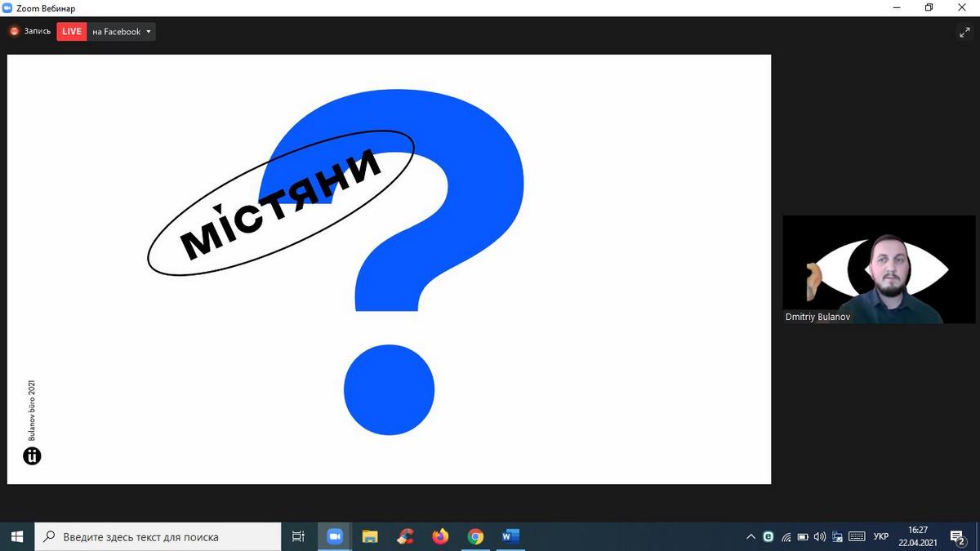Screen dimensions: 980x551
Task: Launch CCleaner from the taskbar
Action: (x=405, y=537)
